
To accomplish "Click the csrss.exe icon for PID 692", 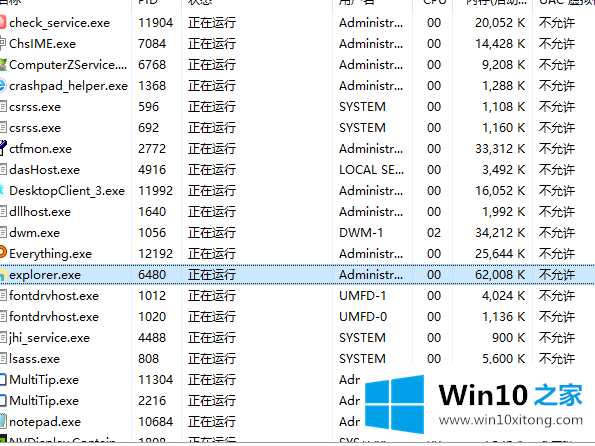I will coord(3,128).
